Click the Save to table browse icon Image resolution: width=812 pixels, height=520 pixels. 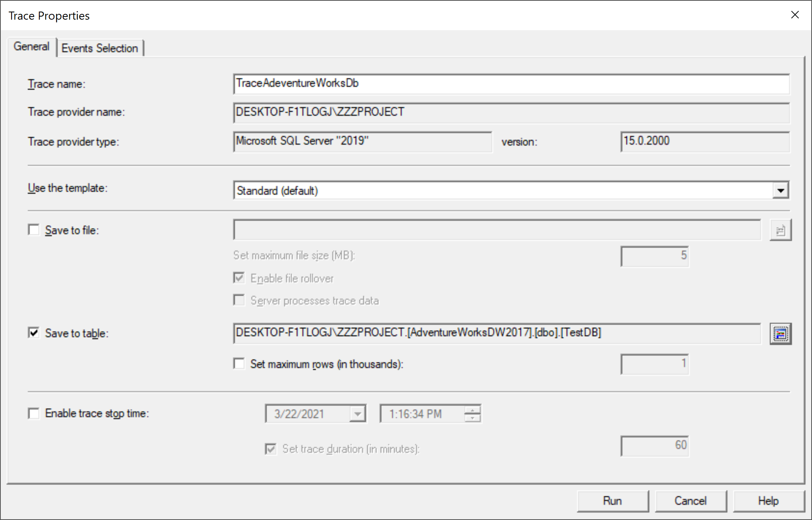tap(780, 334)
